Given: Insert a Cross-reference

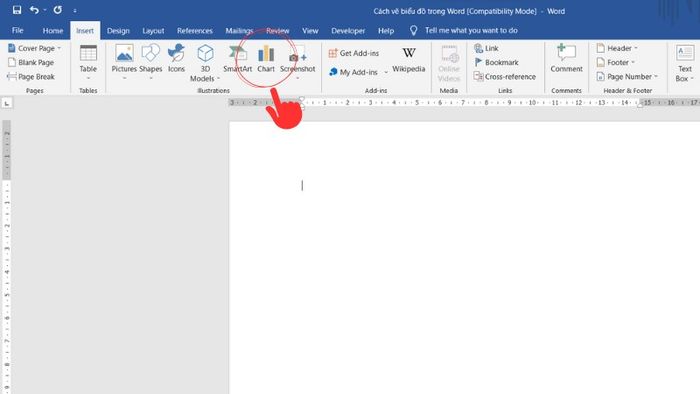Looking at the screenshot, I should click(x=505, y=77).
